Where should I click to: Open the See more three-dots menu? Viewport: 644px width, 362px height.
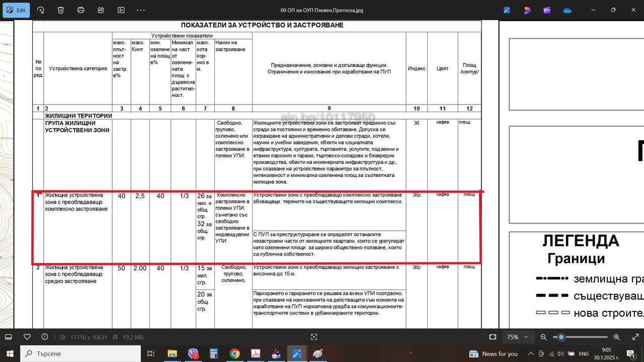[141, 10]
